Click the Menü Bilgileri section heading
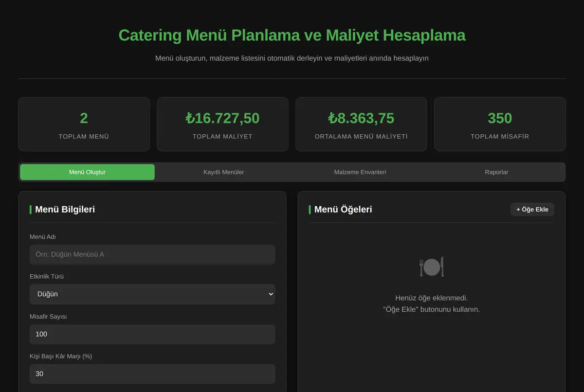 [x=65, y=210]
